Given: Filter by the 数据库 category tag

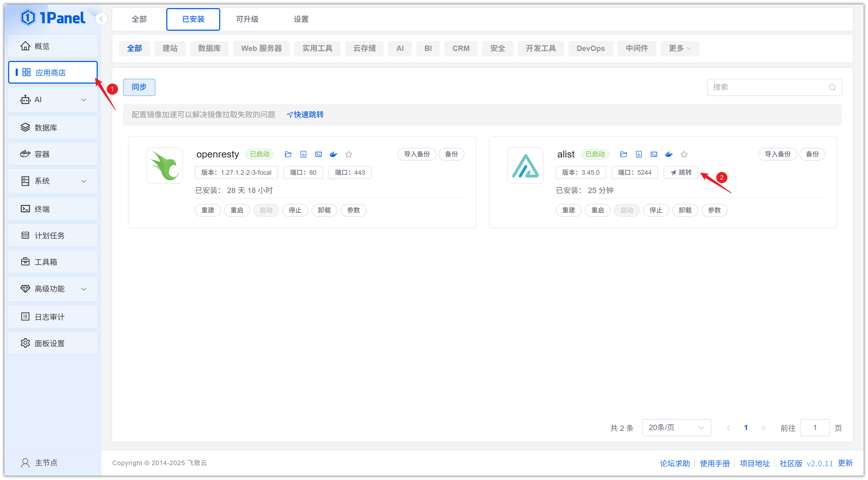Looking at the screenshot, I should point(209,48).
